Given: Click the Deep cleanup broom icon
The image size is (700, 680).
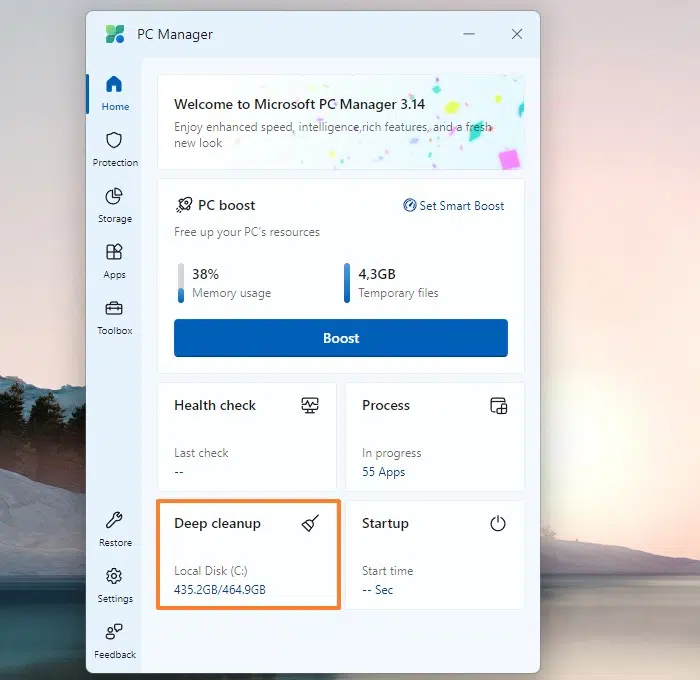Looking at the screenshot, I should [310, 523].
